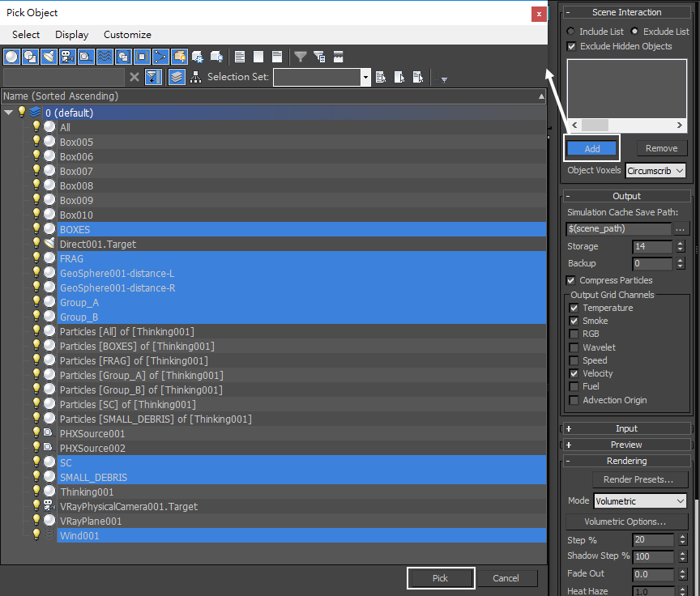Toggle Display Geometry filter icon
Viewport: 700px width, 596px height.
11,57
